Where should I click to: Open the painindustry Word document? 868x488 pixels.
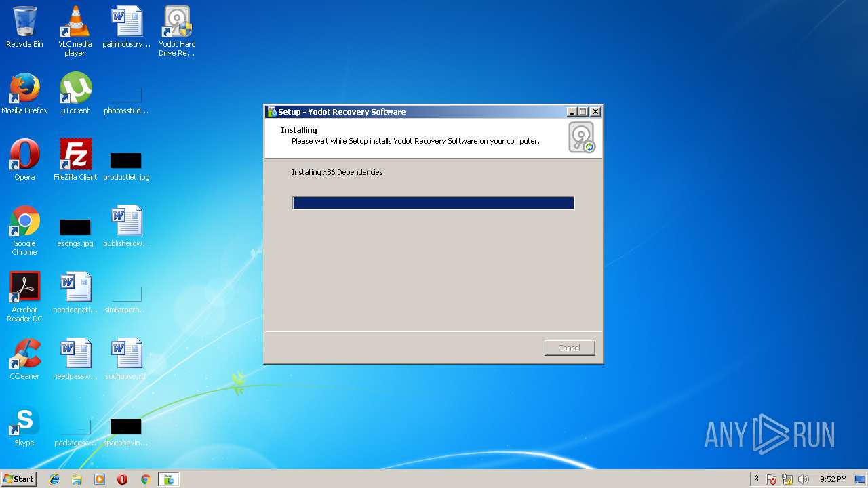(x=126, y=27)
